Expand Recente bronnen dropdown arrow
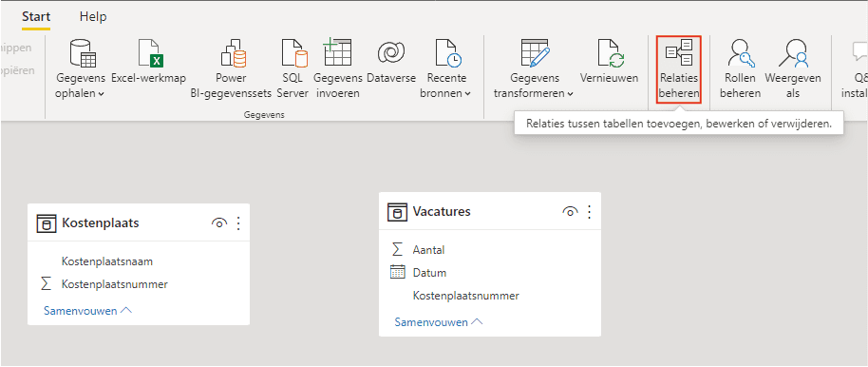Screen dimensions: 868x367 pos(468,94)
